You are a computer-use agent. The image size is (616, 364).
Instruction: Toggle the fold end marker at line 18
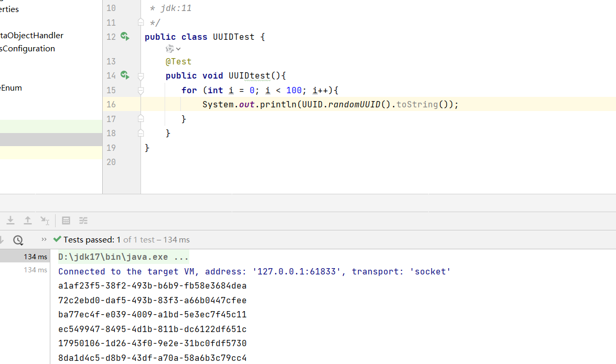pyautogui.click(x=141, y=134)
